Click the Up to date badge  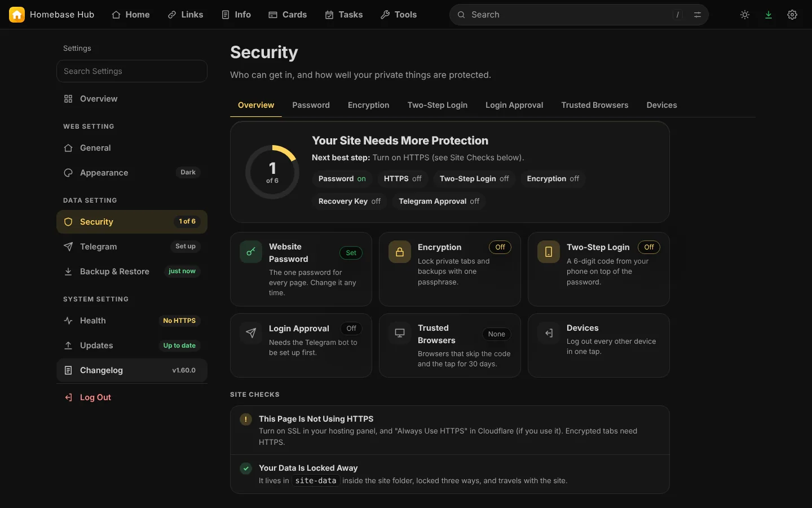[179, 345]
